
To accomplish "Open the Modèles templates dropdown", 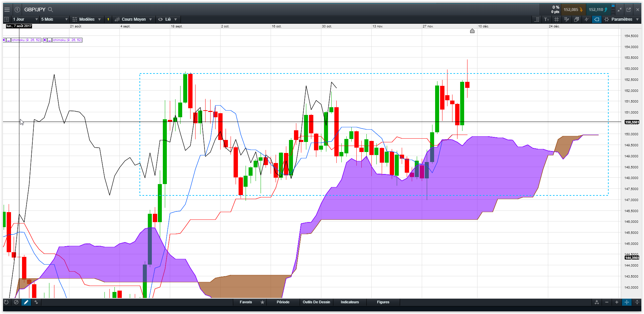I will 86,19.
